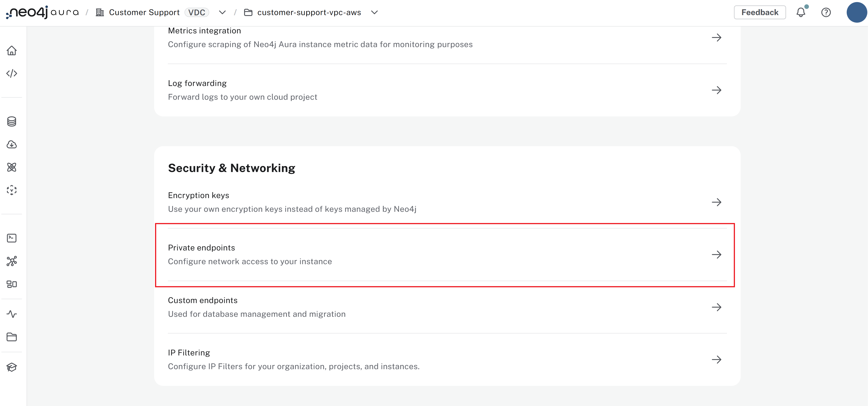868x406 pixels.
Task: Open the Aura home page
Action: click(x=12, y=51)
